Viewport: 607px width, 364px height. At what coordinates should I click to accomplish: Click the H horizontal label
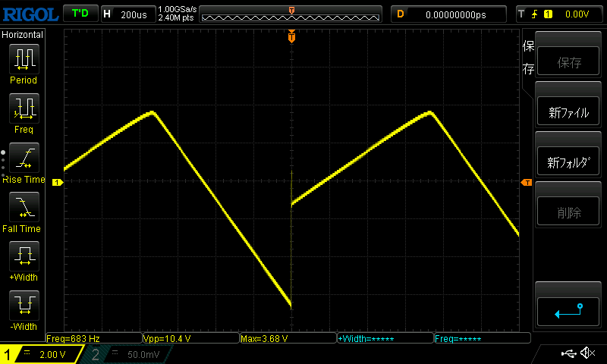(107, 14)
